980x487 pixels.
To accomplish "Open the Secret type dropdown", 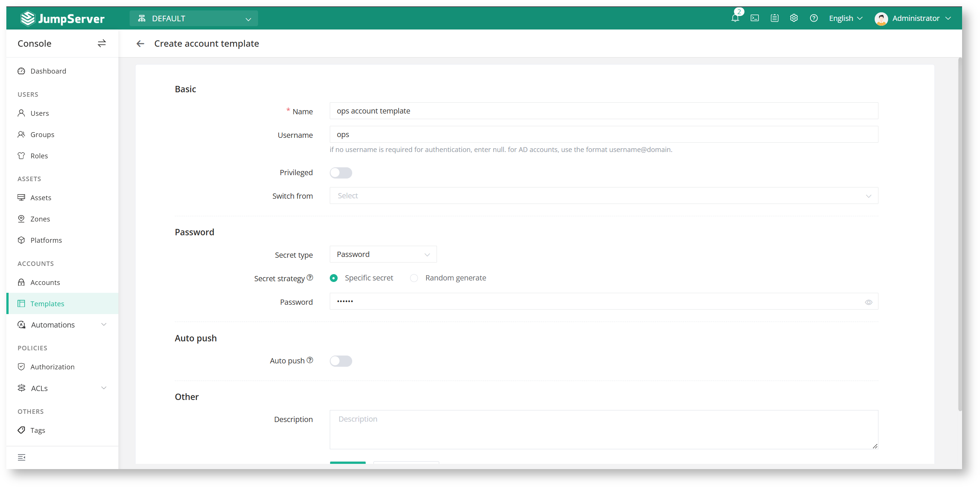I will click(x=383, y=254).
